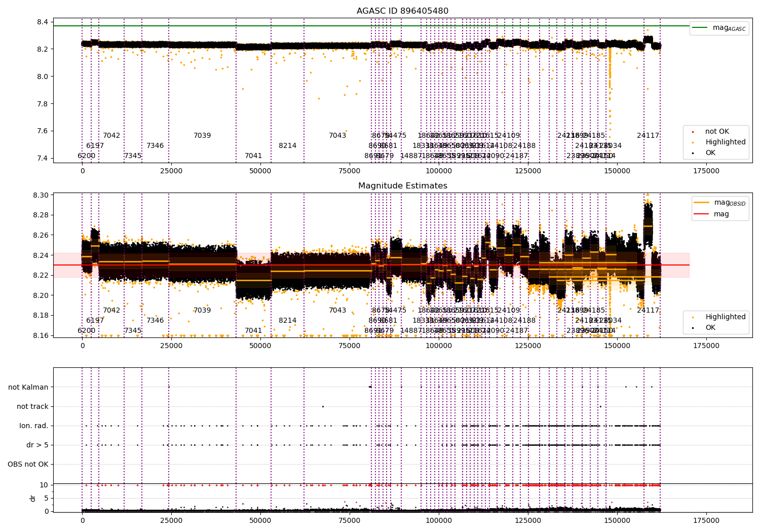Click the 'Ion. rad.' row label

click(34, 426)
